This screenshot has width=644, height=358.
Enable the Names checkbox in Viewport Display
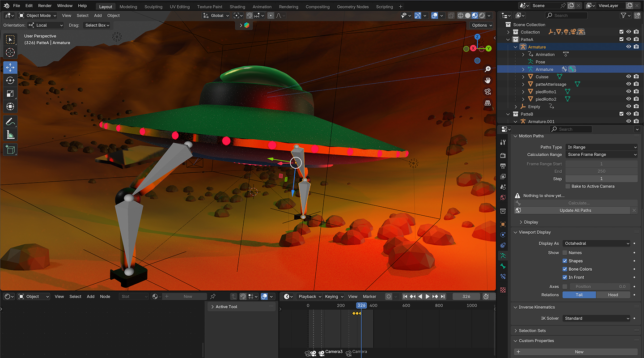coord(565,253)
